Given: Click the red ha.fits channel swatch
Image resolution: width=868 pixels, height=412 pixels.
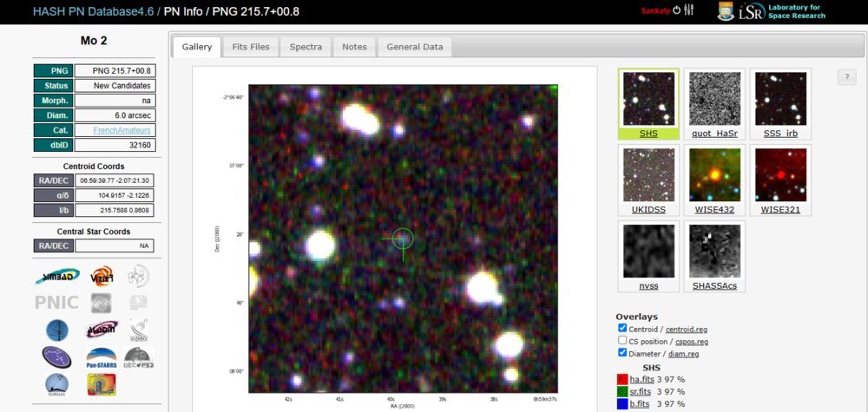Looking at the screenshot, I should click(x=621, y=379).
